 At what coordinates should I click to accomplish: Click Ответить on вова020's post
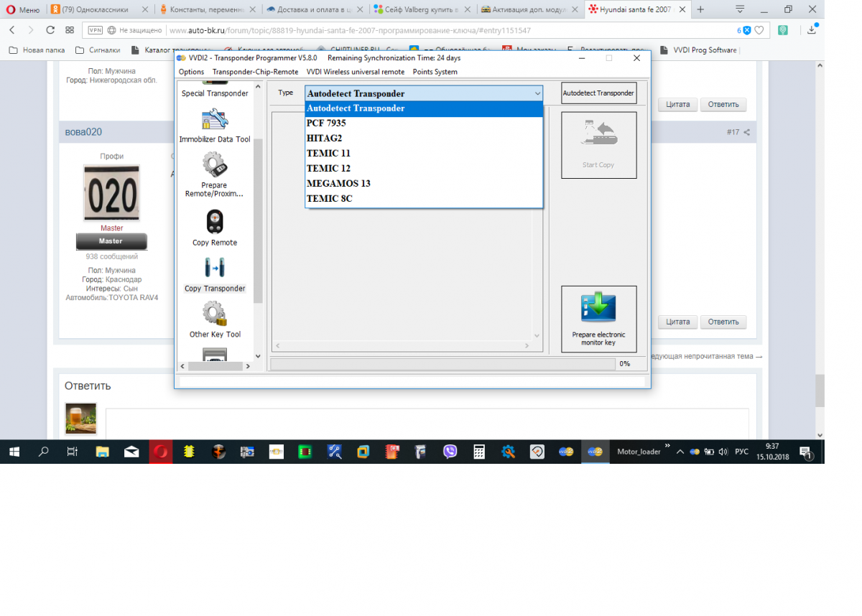pos(723,322)
